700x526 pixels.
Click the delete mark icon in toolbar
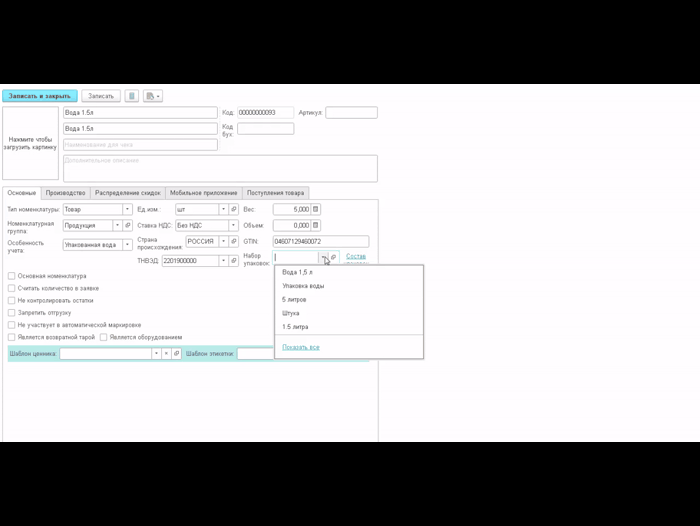coord(132,96)
